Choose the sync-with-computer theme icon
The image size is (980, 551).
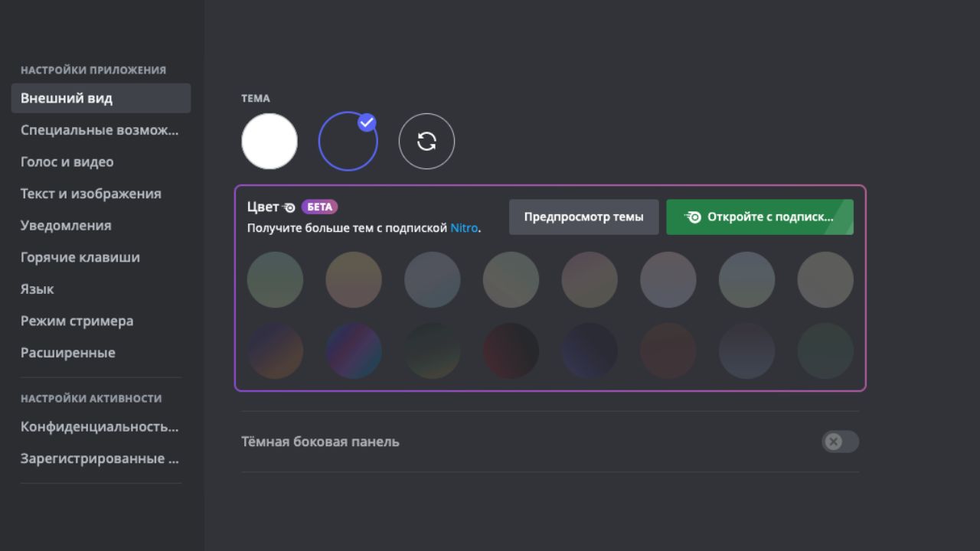tap(426, 142)
